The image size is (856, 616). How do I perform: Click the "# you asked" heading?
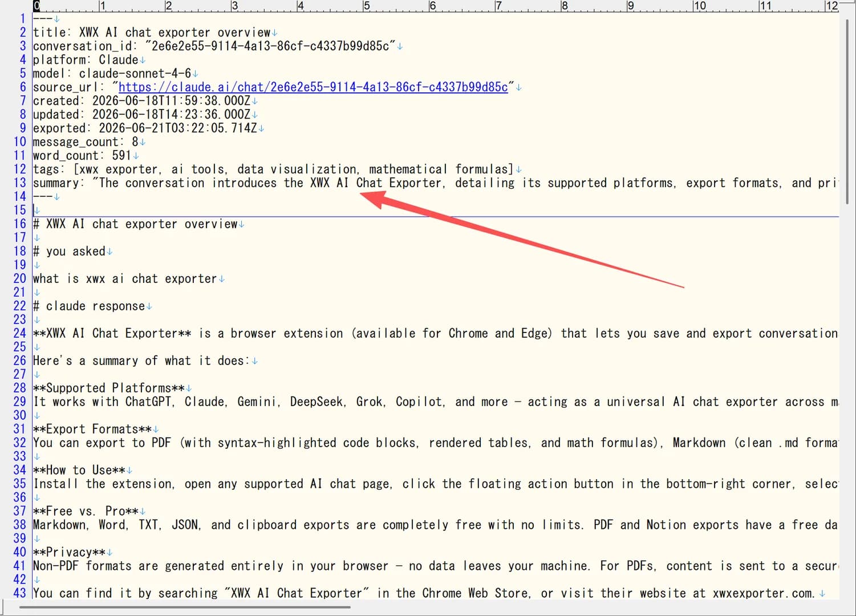[x=69, y=252]
